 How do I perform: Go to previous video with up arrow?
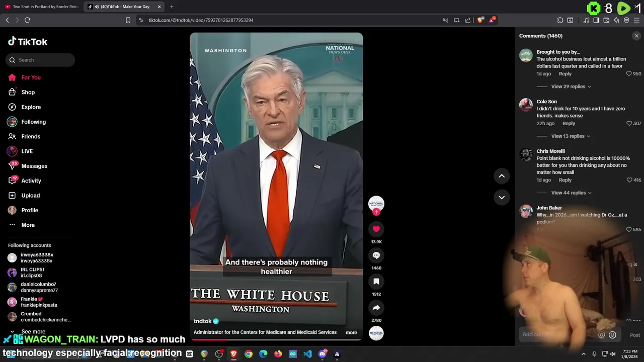(502, 176)
